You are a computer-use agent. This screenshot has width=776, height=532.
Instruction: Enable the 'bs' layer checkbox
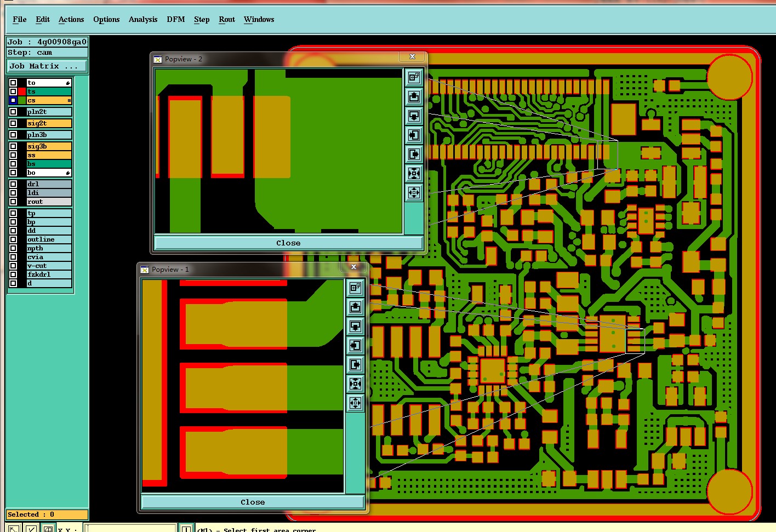click(x=13, y=164)
